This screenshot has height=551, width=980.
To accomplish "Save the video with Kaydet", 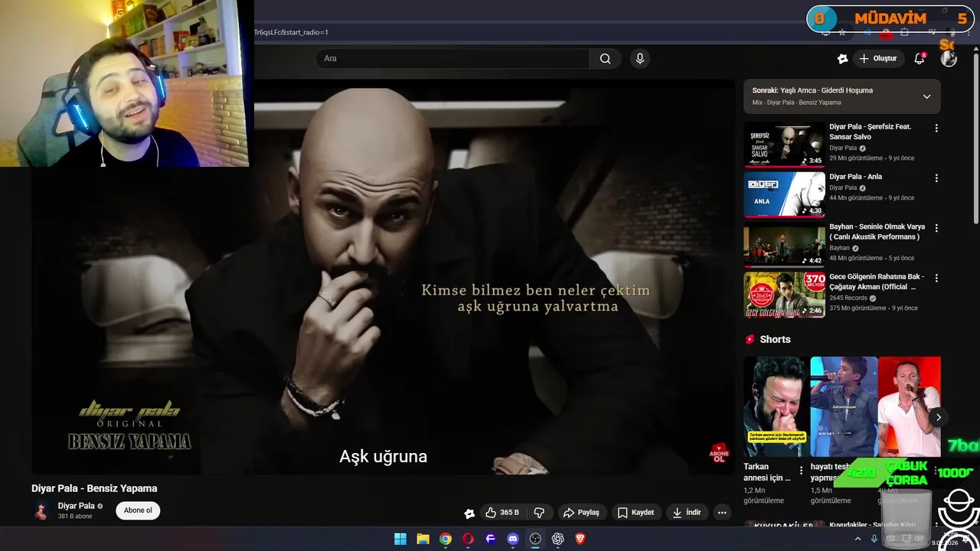I will 635,513.
